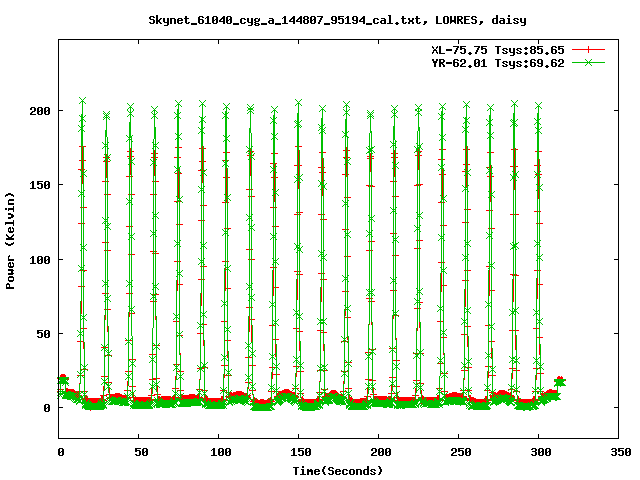Click the top of the first green peak
640x480 pixels.
[x=82, y=101]
